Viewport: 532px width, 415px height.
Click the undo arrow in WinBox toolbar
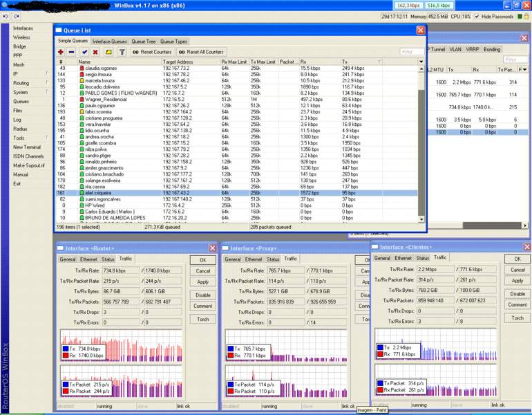[6, 16]
